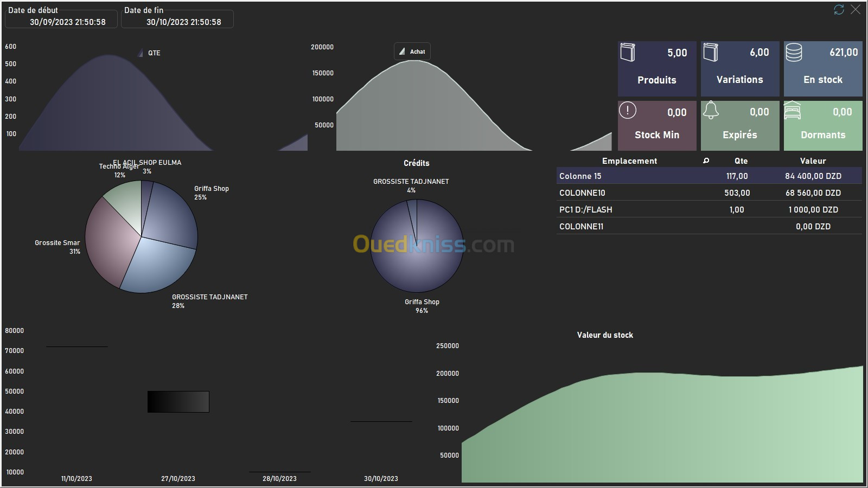Click the En stock database icon
868x488 pixels.
pyautogui.click(x=794, y=53)
